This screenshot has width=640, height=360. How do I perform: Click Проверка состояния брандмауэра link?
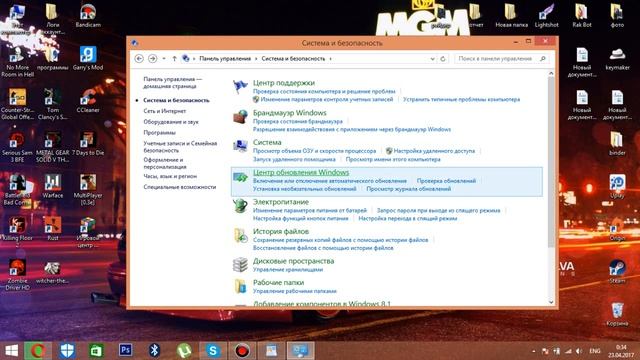click(x=298, y=122)
